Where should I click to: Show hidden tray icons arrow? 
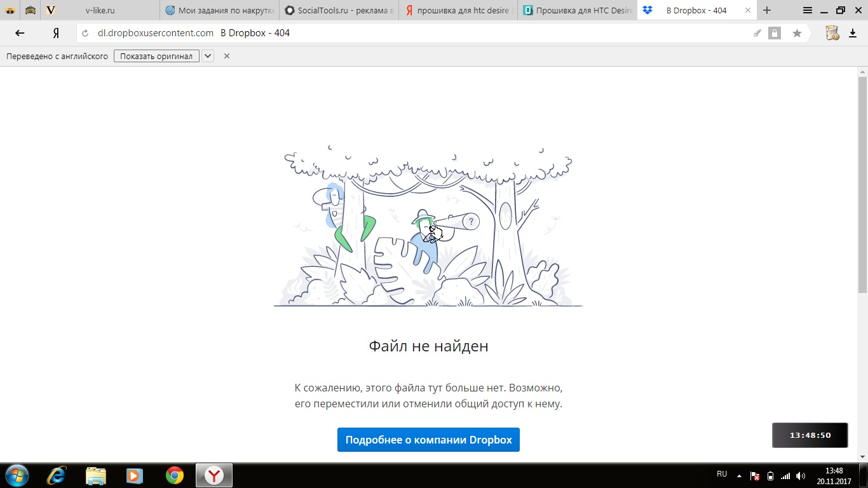click(739, 475)
